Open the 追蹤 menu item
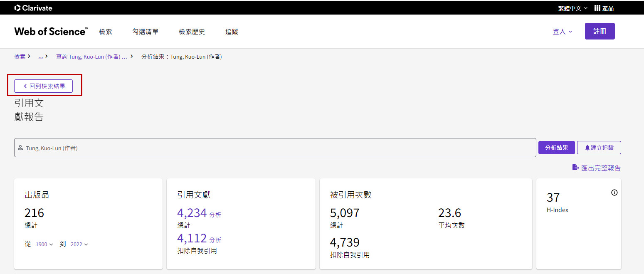 click(232, 32)
